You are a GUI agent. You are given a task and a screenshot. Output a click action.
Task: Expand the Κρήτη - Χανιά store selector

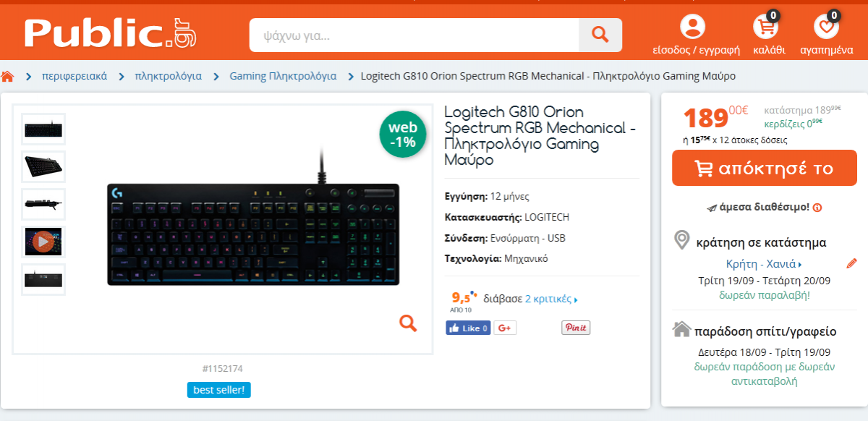[764, 263]
